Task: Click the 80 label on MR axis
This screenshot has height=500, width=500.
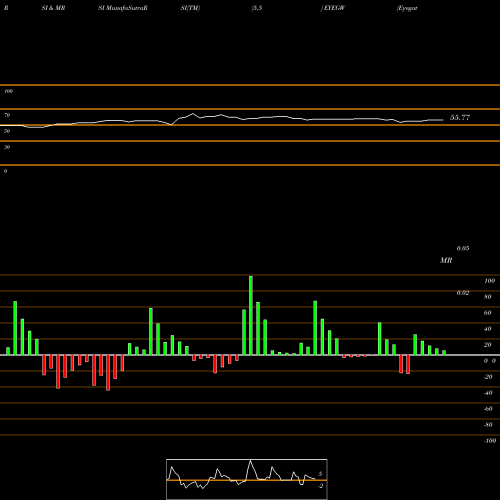Action: (x=488, y=297)
